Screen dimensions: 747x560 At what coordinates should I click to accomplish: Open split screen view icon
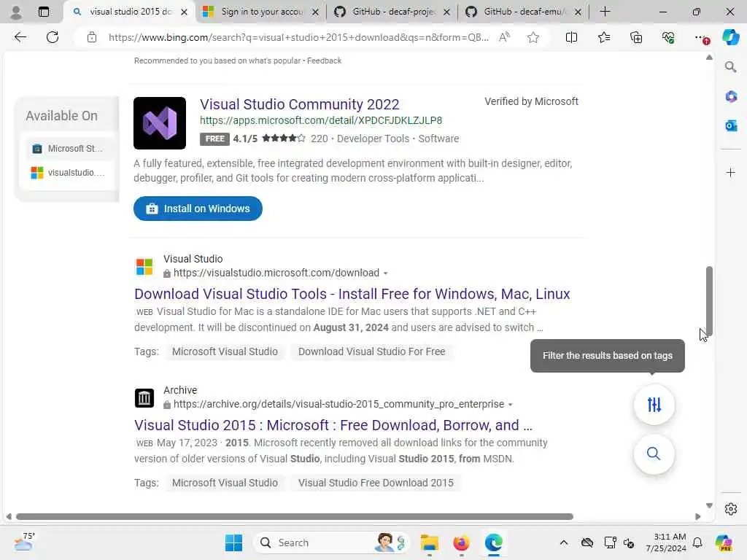[x=571, y=37]
